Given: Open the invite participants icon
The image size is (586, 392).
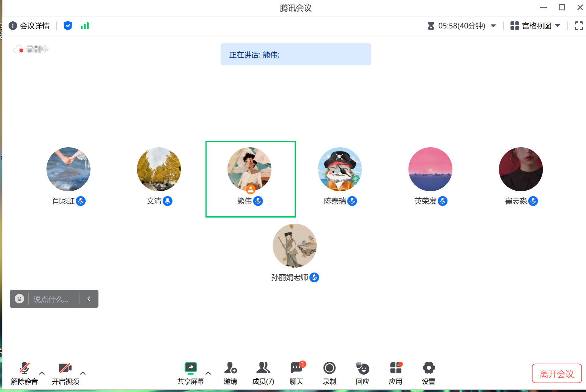Looking at the screenshot, I should [x=230, y=373].
